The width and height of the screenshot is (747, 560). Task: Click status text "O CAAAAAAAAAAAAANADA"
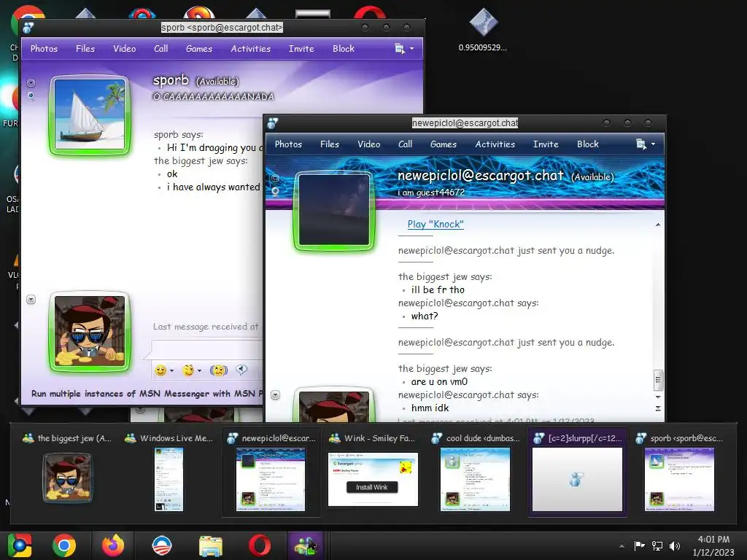tap(214, 97)
